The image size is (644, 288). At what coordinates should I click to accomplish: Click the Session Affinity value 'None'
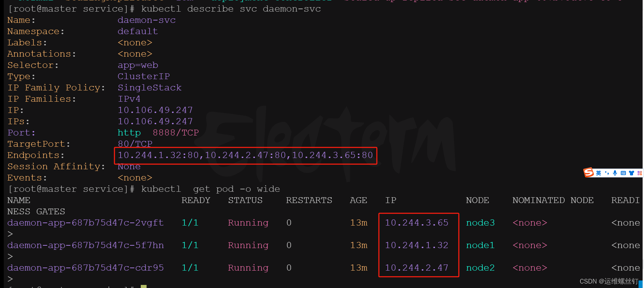tap(129, 167)
